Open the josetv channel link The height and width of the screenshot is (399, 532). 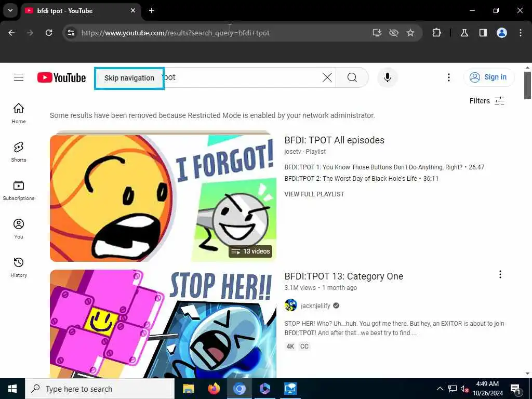[x=292, y=152]
